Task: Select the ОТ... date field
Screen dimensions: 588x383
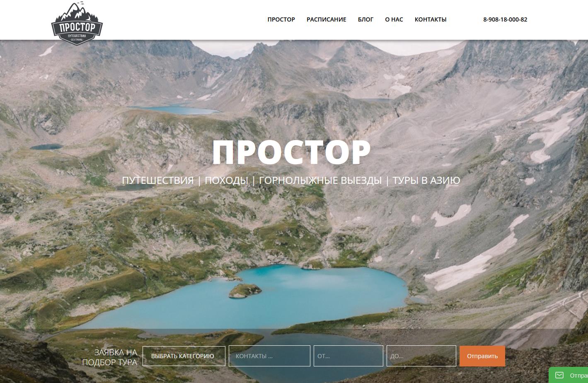Action: (x=348, y=356)
